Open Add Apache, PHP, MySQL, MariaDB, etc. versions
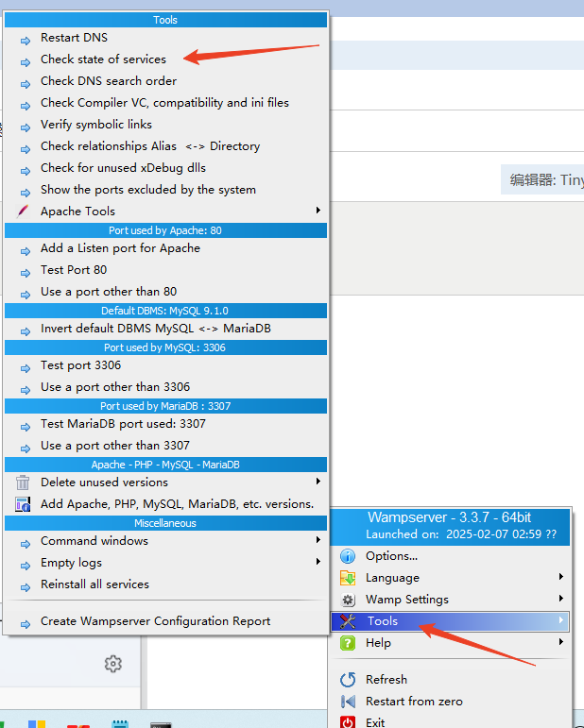The width and height of the screenshot is (584, 728). click(x=166, y=504)
